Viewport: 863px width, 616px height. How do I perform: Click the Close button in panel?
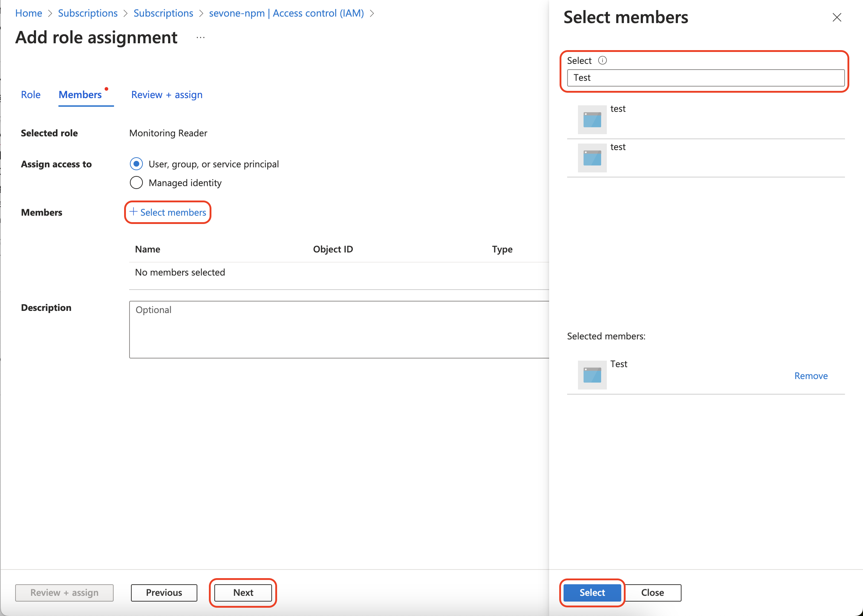(652, 593)
